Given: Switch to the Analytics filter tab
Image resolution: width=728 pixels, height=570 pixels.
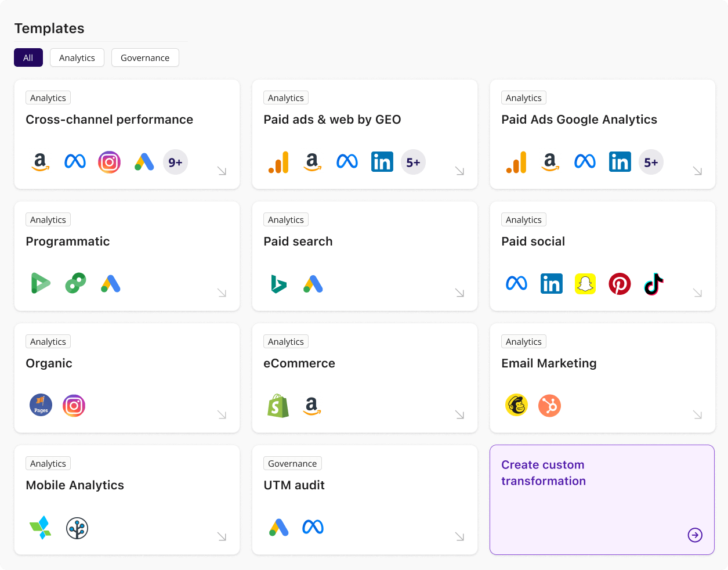Looking at the screenshot, I should (77, 57).
